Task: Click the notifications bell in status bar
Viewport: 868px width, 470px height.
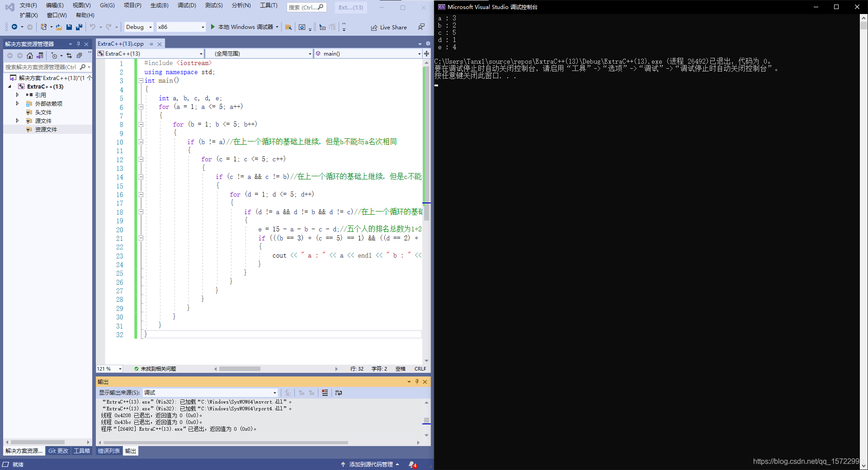Action: pyautogui.click(x=412, y=465)
